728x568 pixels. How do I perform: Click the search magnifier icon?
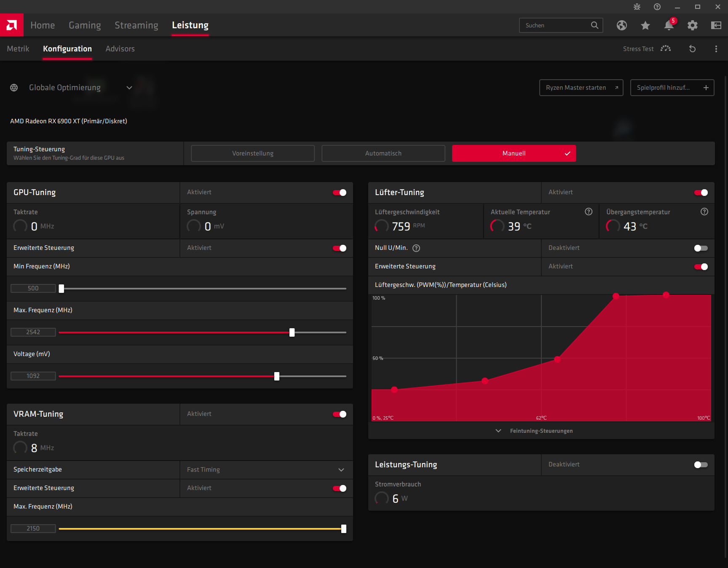point(594,25)
